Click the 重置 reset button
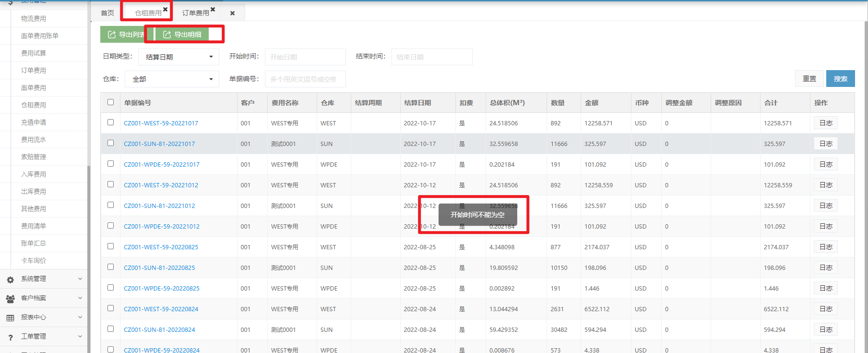 pos(809,79)
